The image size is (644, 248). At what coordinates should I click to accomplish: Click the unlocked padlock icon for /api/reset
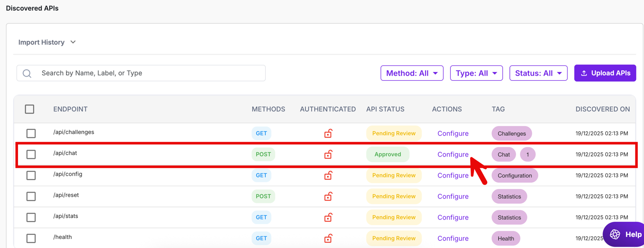(x=328, y=197)
